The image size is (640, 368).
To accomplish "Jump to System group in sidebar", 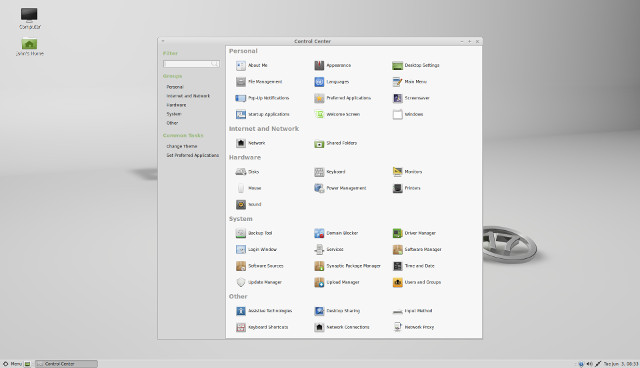I will [173, 114].
